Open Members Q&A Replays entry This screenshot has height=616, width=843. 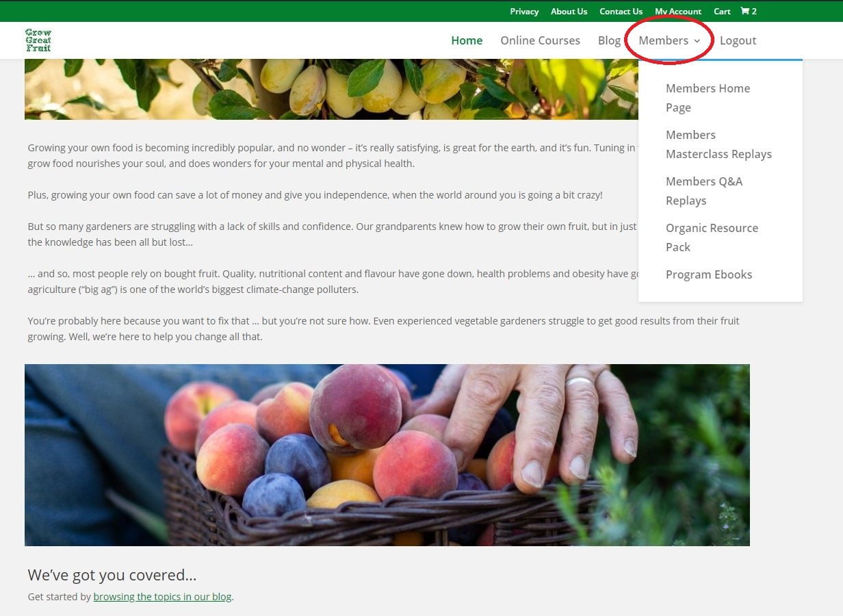tap(704, 191)
